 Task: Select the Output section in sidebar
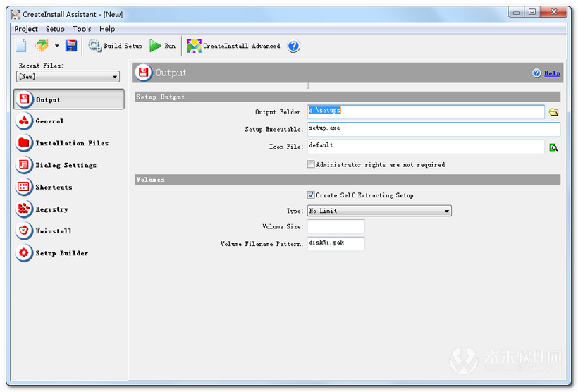pyautogui.click(x=69, y=99)
